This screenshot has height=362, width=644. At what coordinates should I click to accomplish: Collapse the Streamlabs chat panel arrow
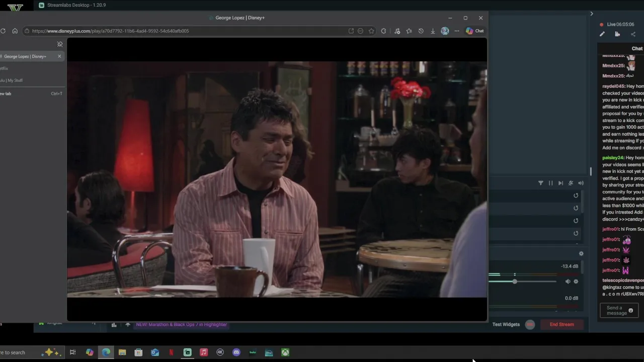click(x=592, y=14)
